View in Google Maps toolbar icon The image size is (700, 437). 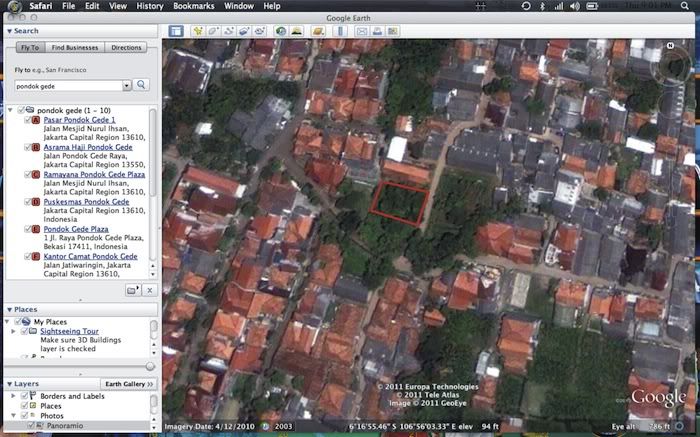[392, 31]
